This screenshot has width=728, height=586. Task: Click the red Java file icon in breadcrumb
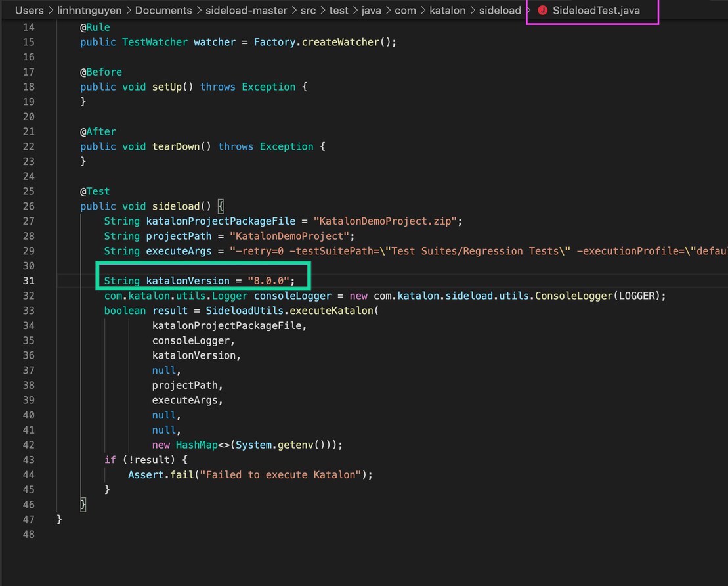tap(542, 11)
